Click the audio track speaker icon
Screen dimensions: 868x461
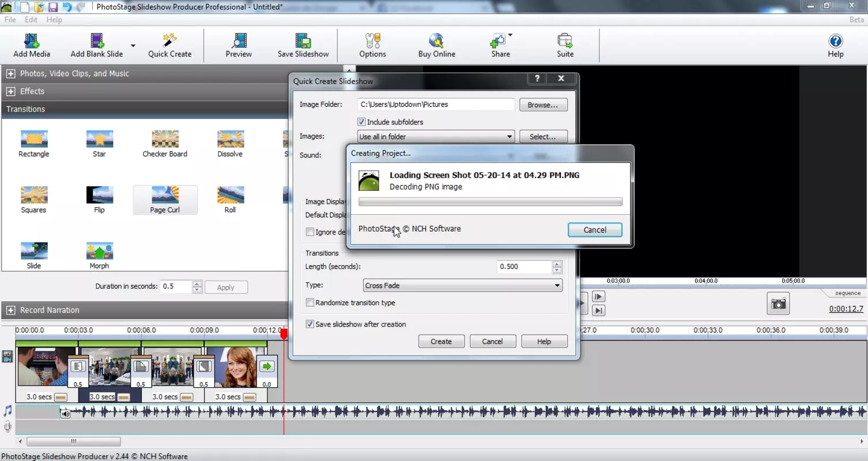(66, 413)
